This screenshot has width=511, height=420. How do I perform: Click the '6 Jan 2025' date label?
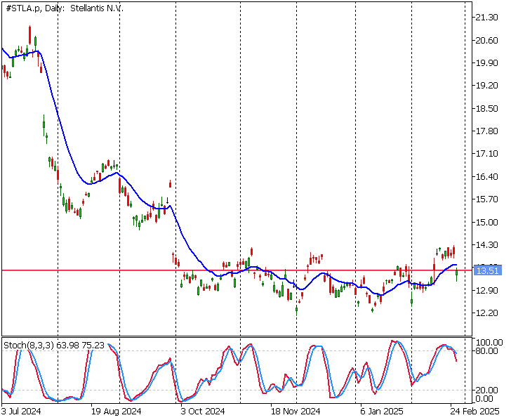point(382,412)
